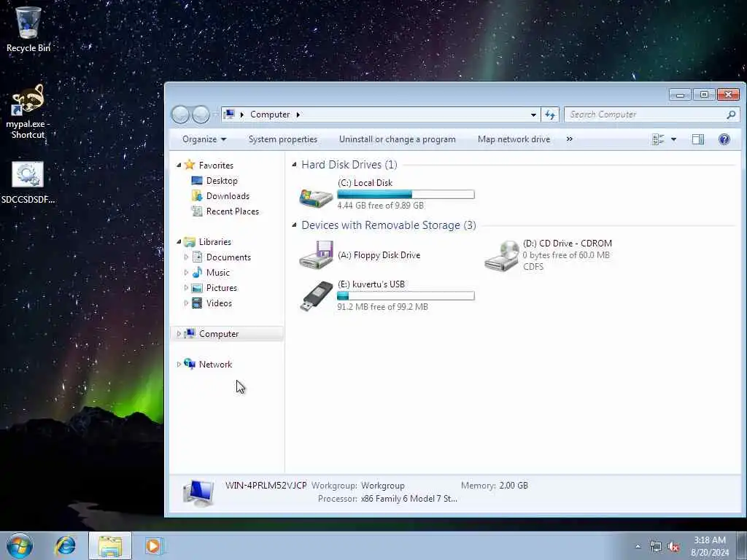
Task: Click Windows Explorer taskbar button
Action: tap(110, 545)
